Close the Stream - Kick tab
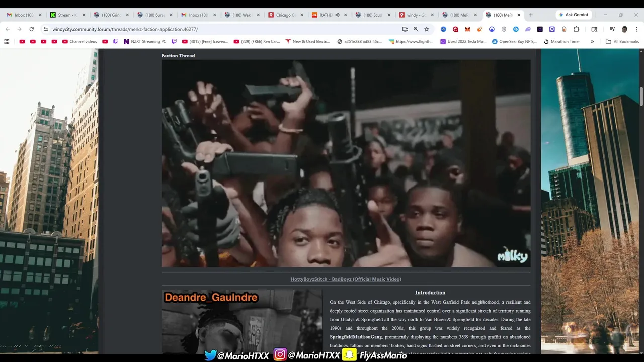Viewport: 644px width, 362px height. coord(84,15)
